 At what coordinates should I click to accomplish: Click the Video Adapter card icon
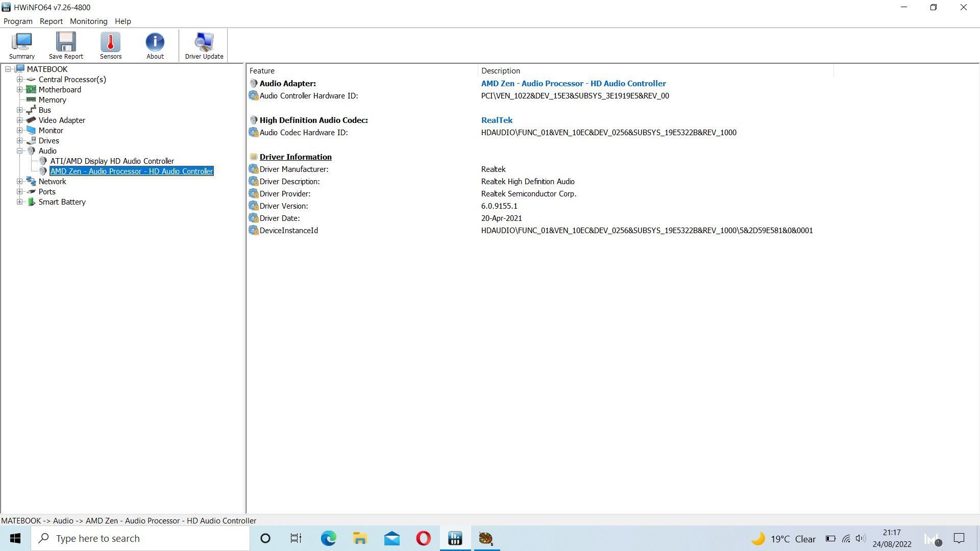pos(31,120)
